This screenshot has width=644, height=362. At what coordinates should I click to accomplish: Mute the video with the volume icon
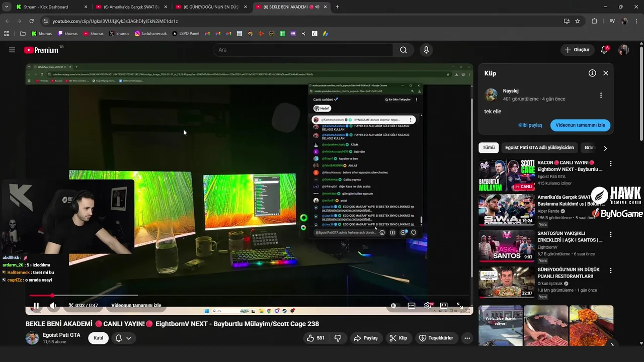coord(53,305)
